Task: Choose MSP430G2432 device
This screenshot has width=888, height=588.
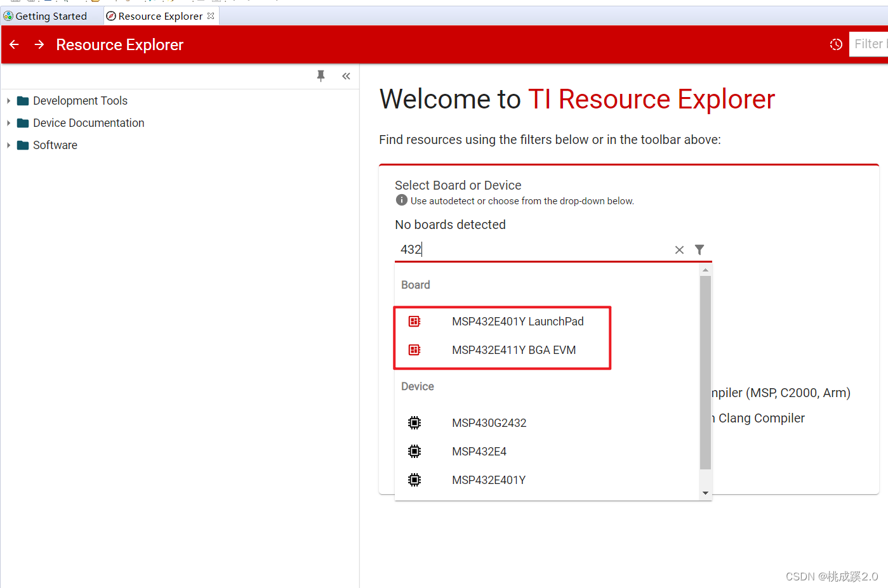Action: 489,423
